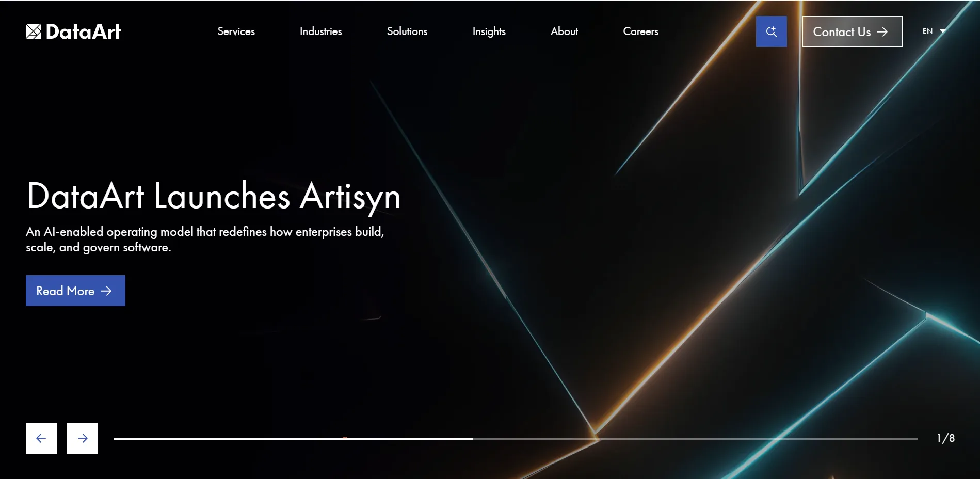Click the arrow inside Contact Us
This screenshot has height=479, width=980.
[x=883, y=31]
